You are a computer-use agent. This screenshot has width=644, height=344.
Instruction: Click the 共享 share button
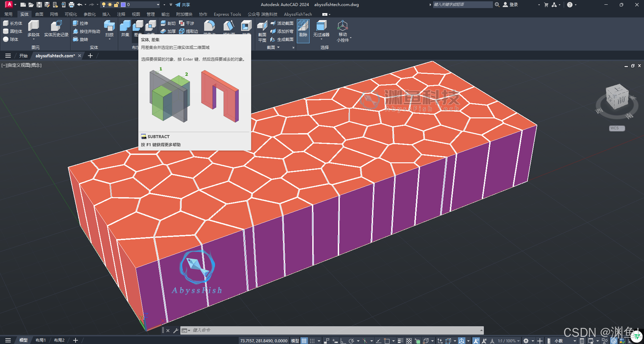183,5
